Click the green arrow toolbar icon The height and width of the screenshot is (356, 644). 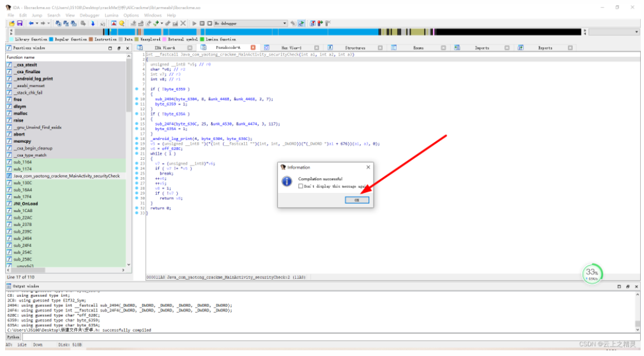point(156,24)
